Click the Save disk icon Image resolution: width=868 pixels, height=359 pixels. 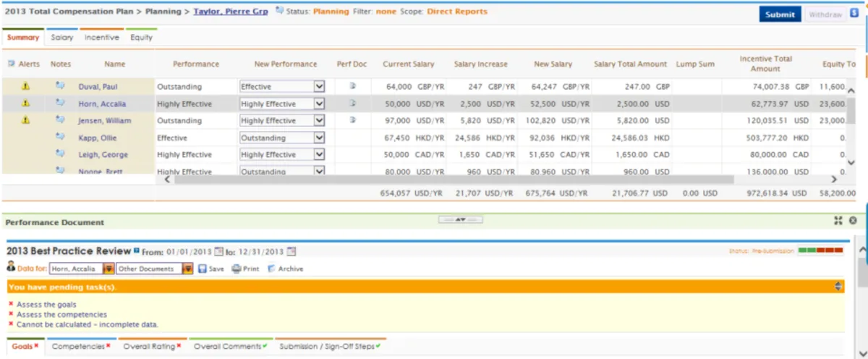tap(203, 269)
